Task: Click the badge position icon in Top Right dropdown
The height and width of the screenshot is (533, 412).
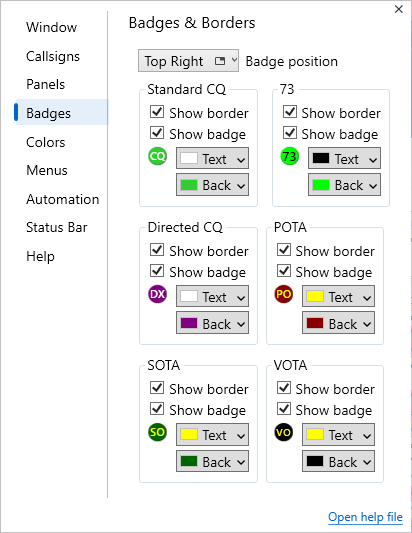Action: 220,61
